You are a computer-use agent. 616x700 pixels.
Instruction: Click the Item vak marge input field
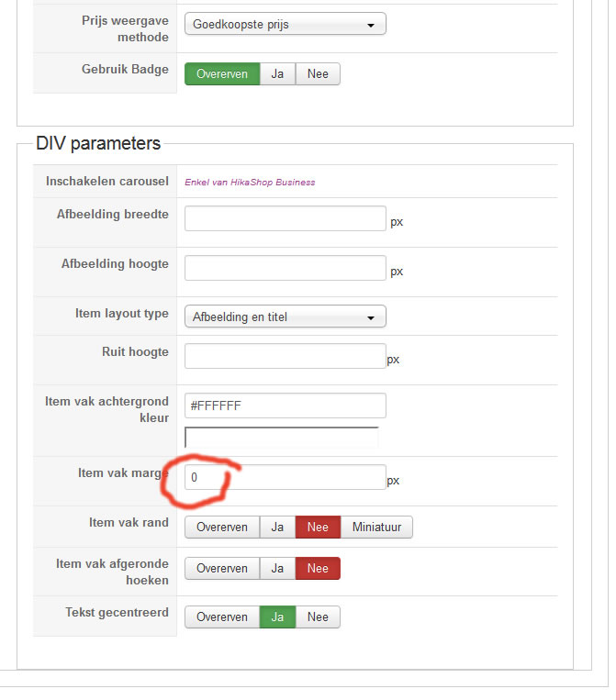coord(285,477)
